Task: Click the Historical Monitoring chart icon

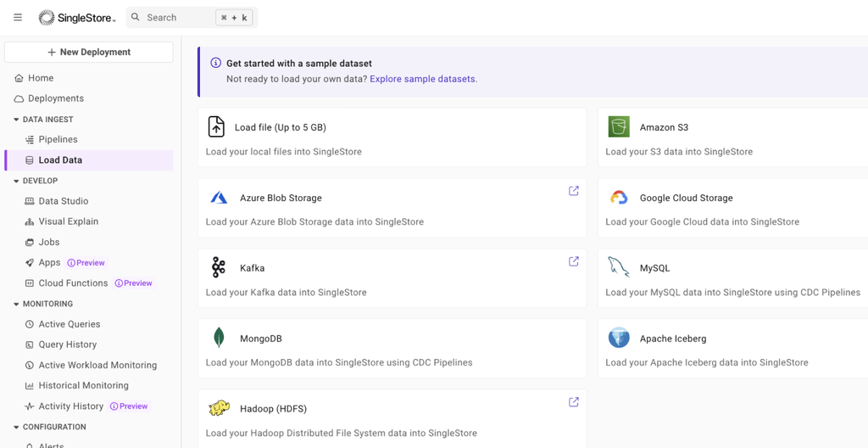Action: [x=30, y=385]
